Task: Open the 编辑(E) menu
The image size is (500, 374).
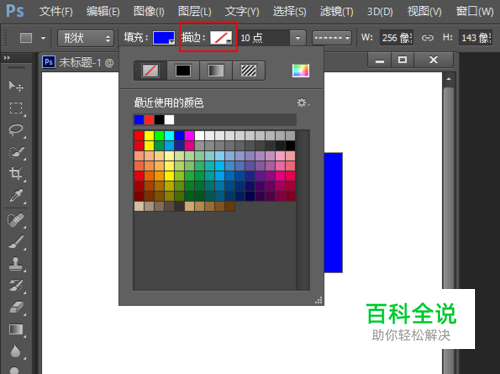Action: [x=103, y=12]
